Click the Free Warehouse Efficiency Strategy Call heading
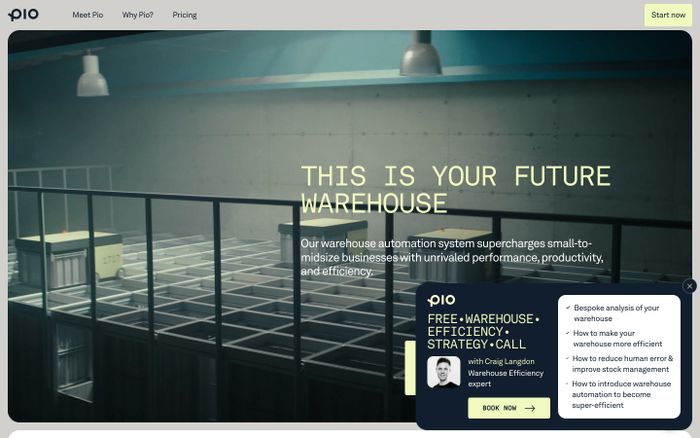700x438 pixels. point(483,331)
